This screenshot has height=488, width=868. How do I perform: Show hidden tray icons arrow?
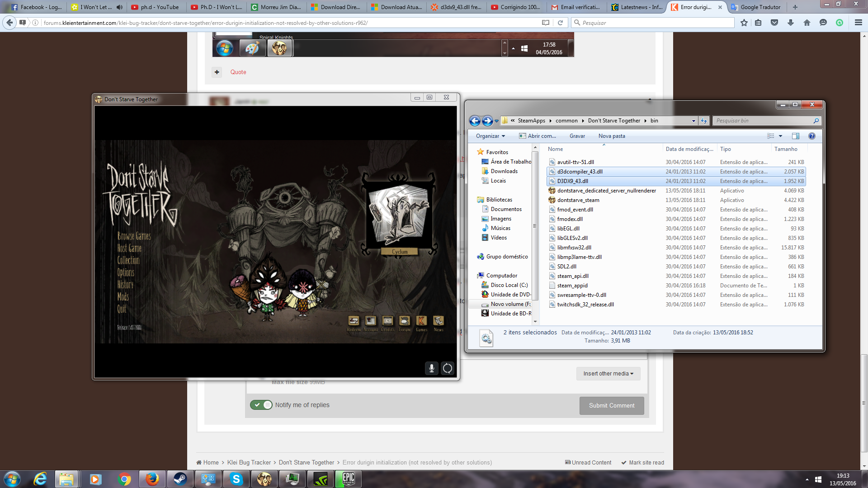[x=807, y=479]
